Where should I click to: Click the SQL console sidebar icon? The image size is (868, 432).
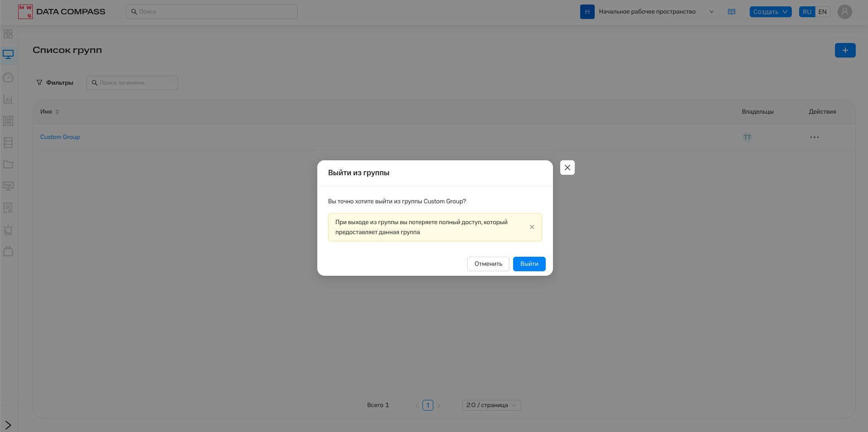pos(8,186)
